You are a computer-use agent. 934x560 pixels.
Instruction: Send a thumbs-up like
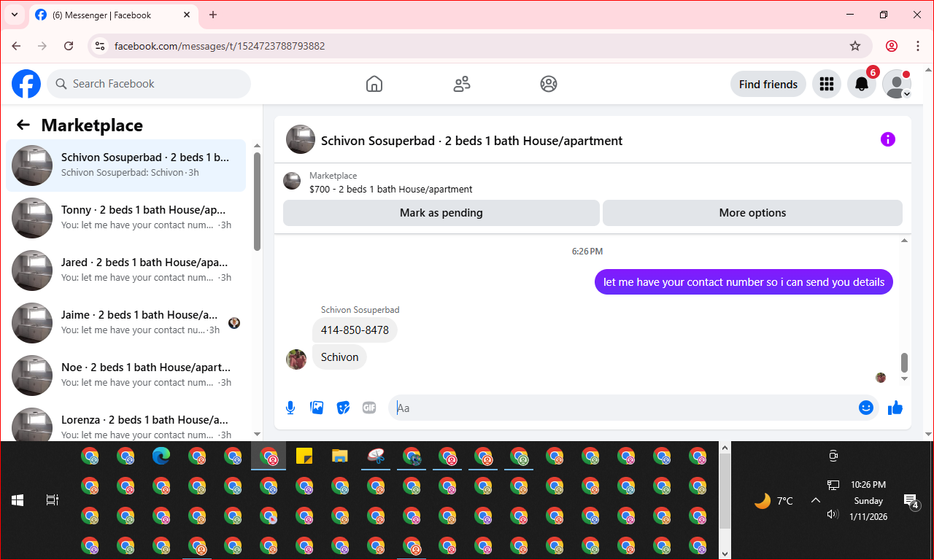click(x=895, y=408)
